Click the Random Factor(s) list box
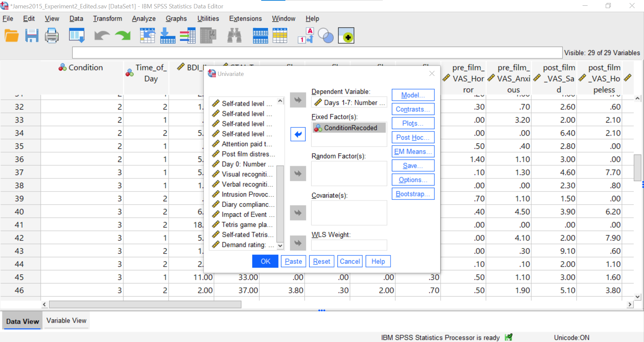 (x=349, y=173)
